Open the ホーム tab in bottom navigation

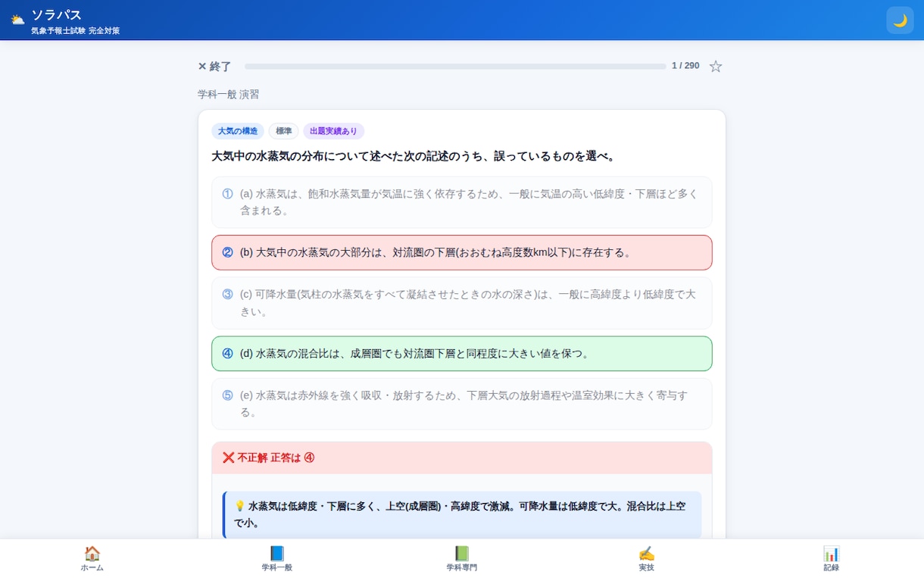tap(92, 558)
